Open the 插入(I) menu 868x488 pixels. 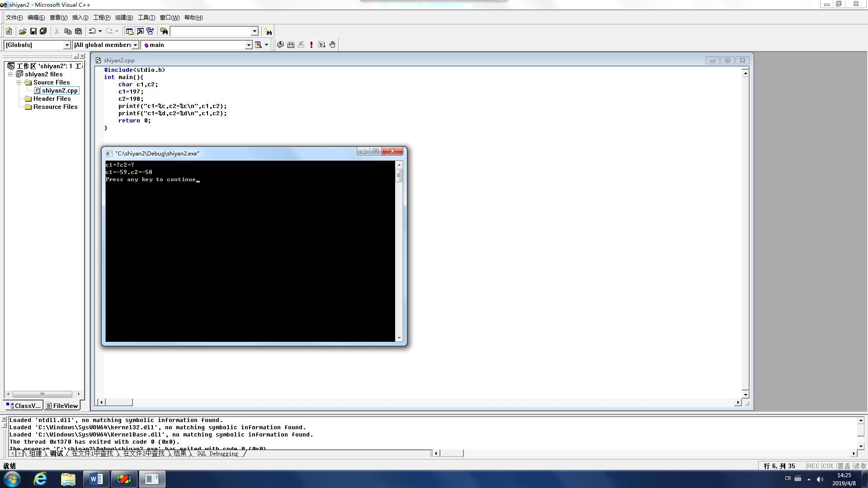click(80, 18)
